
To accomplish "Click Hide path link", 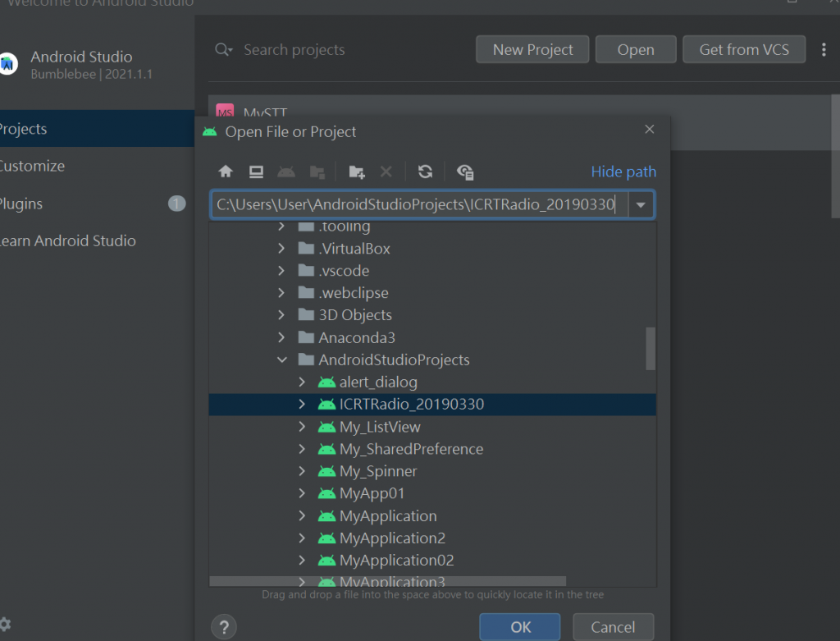I will click(623, 172).
